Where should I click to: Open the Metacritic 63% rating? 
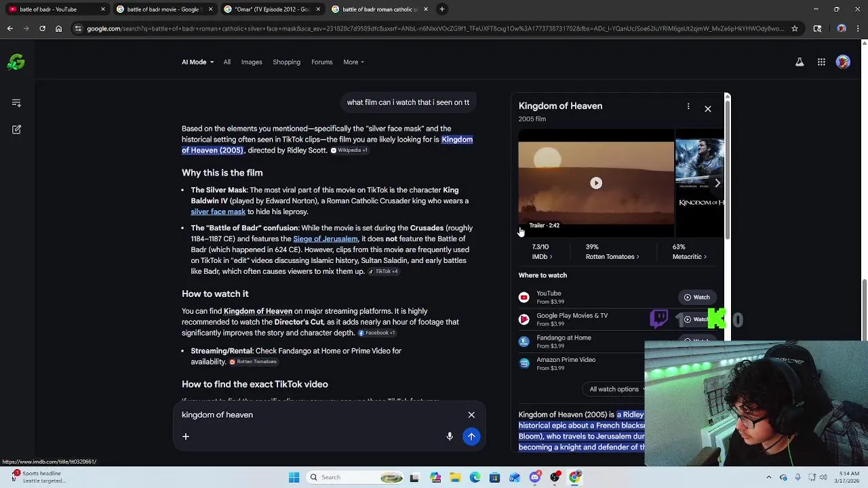point(689,251)
